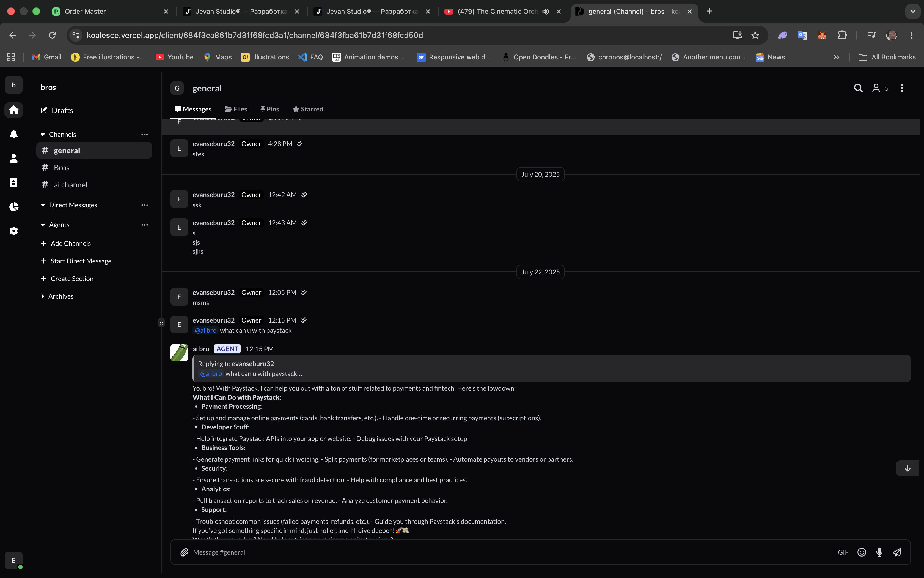
Task: Mute the YouTube tab audio
Action: click(546, 12)
